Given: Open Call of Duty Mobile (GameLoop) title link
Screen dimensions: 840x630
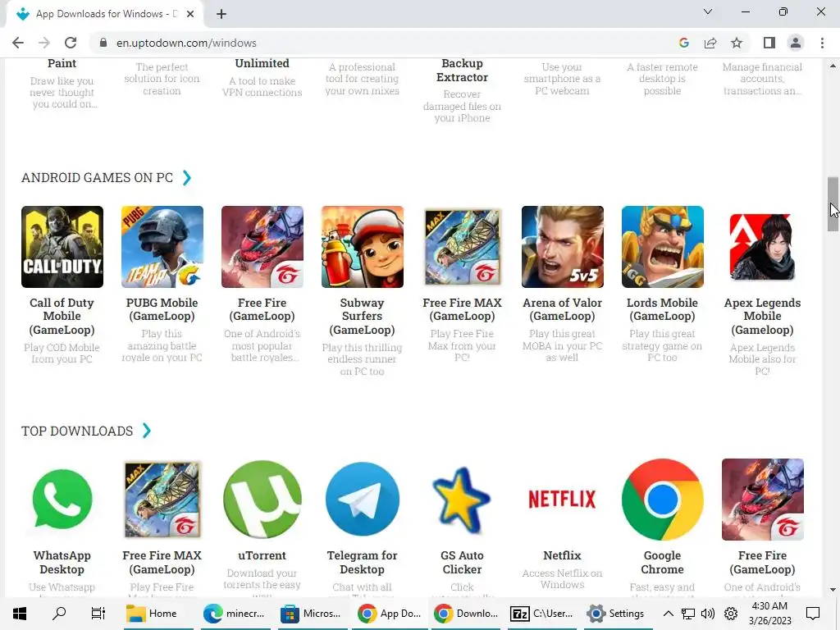Looking at the screenshot, I should click(62, 317).
